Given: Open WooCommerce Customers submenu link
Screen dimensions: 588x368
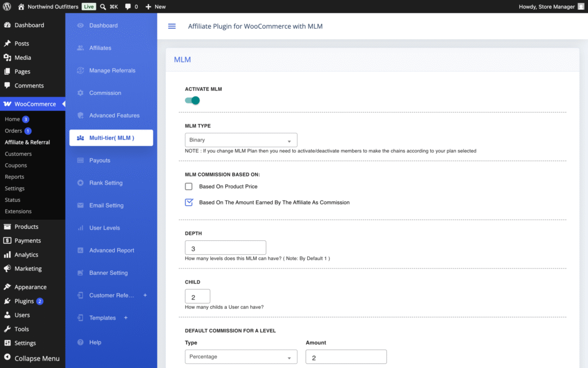Looking at the screenshot, I should pyautogui.click(x=18, y=154).
